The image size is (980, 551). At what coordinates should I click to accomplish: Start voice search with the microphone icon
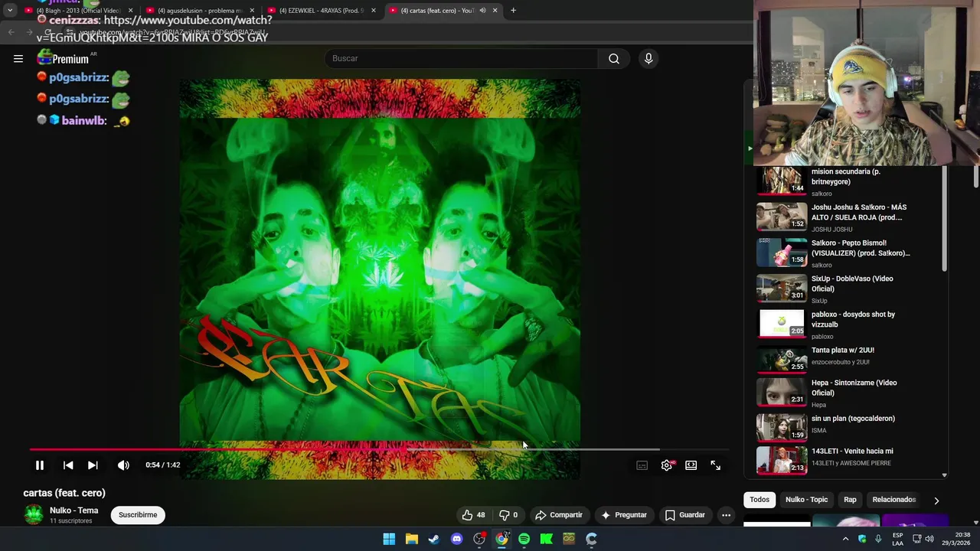coord(648,58)
